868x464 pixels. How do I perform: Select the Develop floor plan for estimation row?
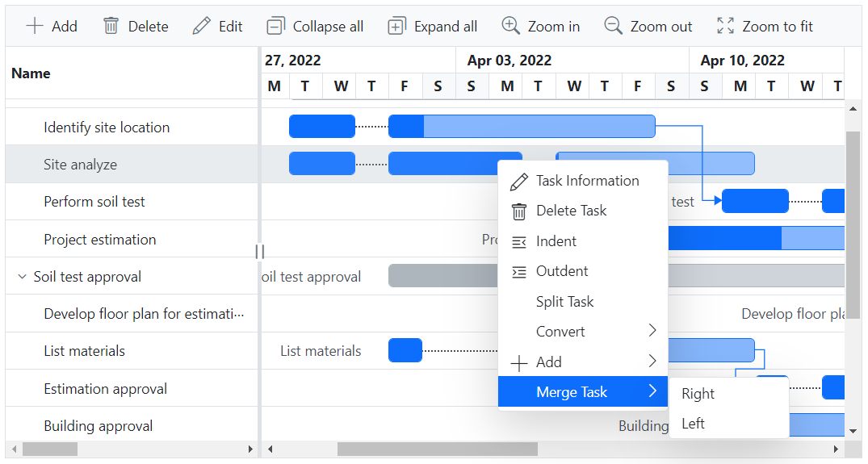tap(132, 314)
